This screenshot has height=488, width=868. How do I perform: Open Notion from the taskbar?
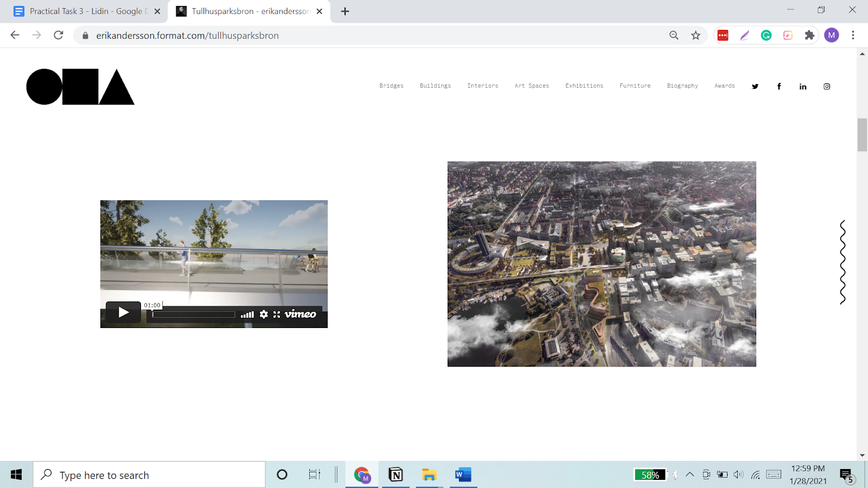[396, 475]
